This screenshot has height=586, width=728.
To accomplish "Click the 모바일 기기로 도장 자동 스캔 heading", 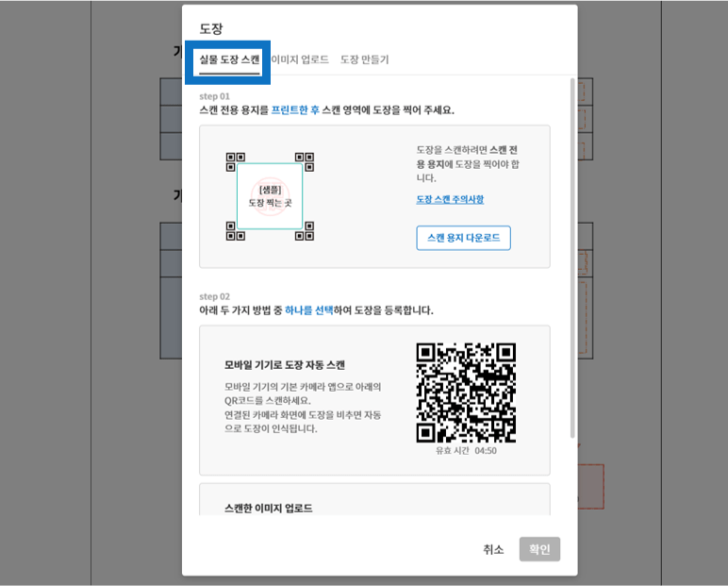I will tap(285, 365).
